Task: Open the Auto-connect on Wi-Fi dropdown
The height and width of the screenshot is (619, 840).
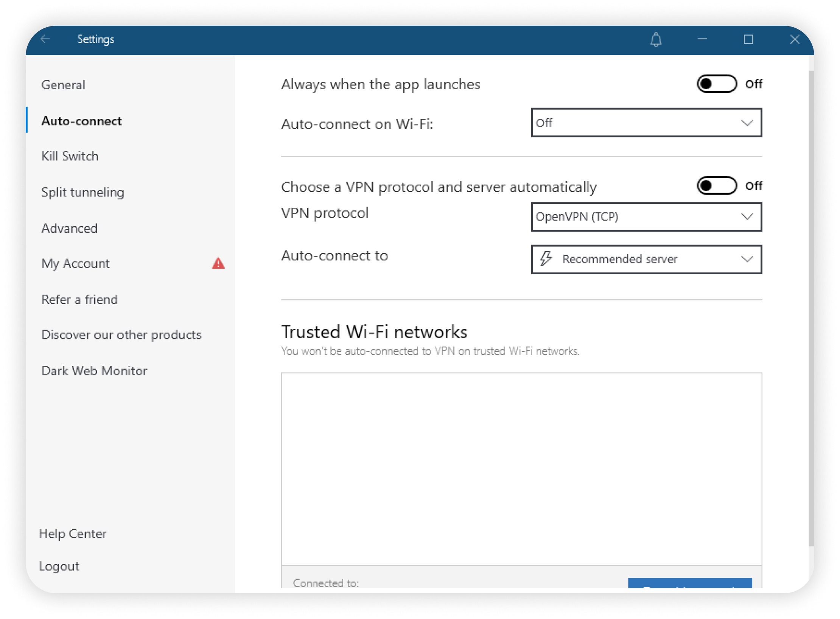Action: click(646, 123)
